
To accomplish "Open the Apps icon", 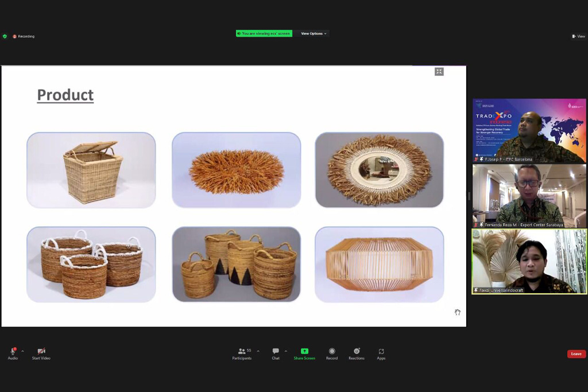I will 381,351.
